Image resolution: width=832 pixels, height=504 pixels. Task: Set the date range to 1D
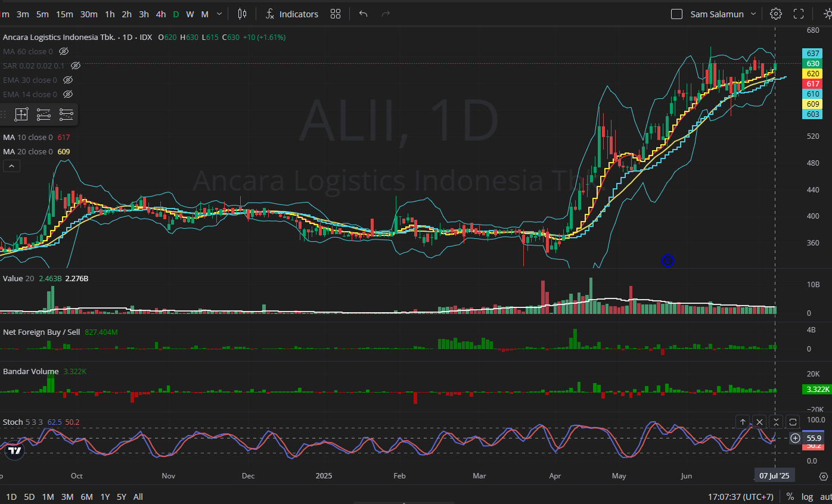pyautogui.click(x=11, y=496)
